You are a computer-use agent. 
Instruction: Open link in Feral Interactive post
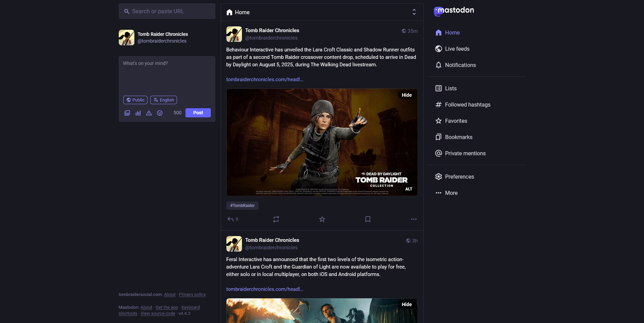coord(265,289)
